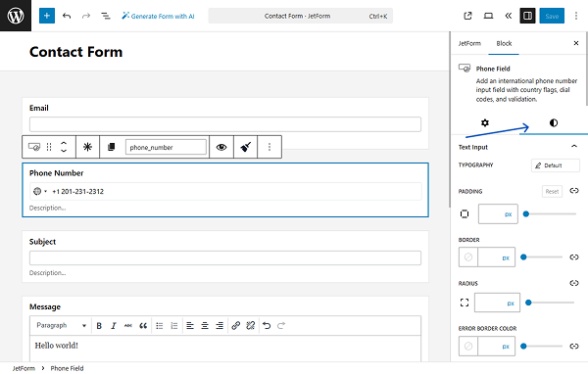Click the blue block inserter plus button
588x374 pixels.
[47, 16]
